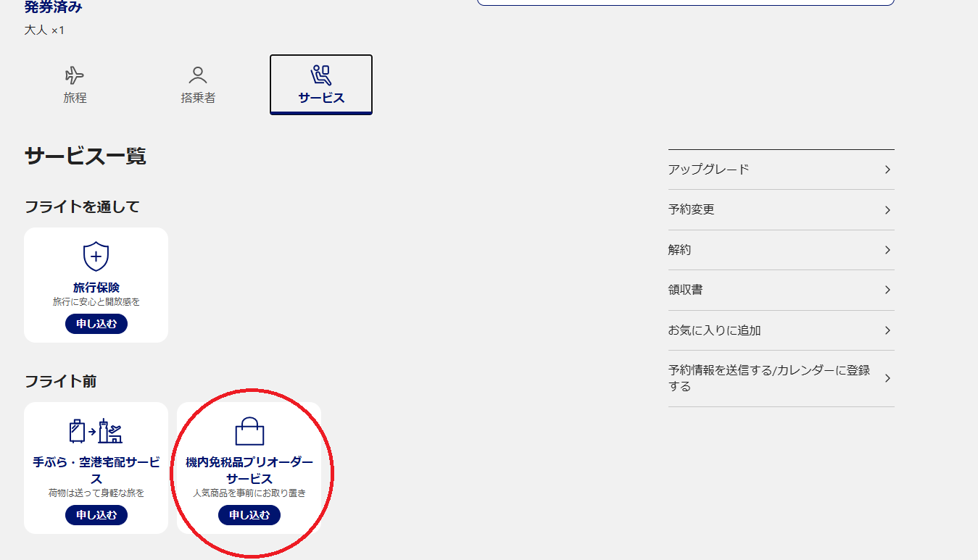
Task: Click the chevron next to アップグレード
Action: pyautogui.click(x=887, y=170)
